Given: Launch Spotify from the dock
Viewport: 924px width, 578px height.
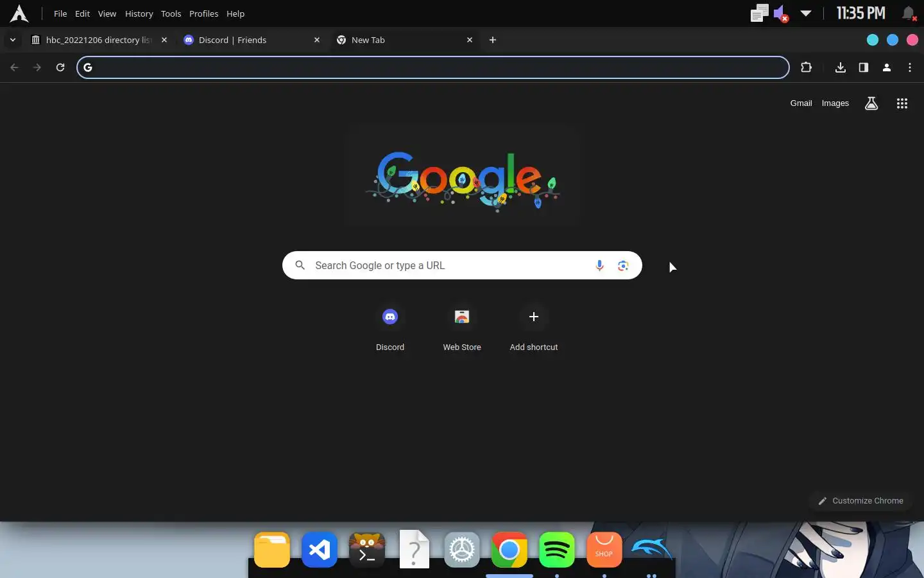Looking at the screenshot, I should click(x=557, y=550).
